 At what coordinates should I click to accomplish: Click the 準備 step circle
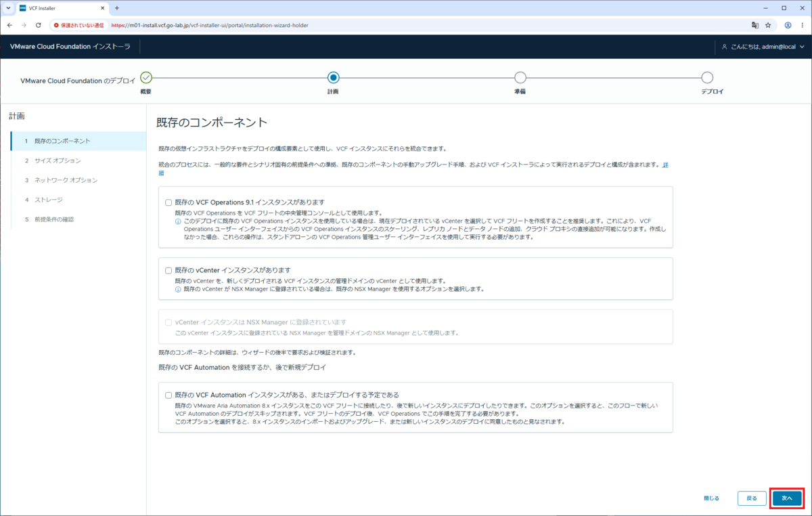(520, 78)
